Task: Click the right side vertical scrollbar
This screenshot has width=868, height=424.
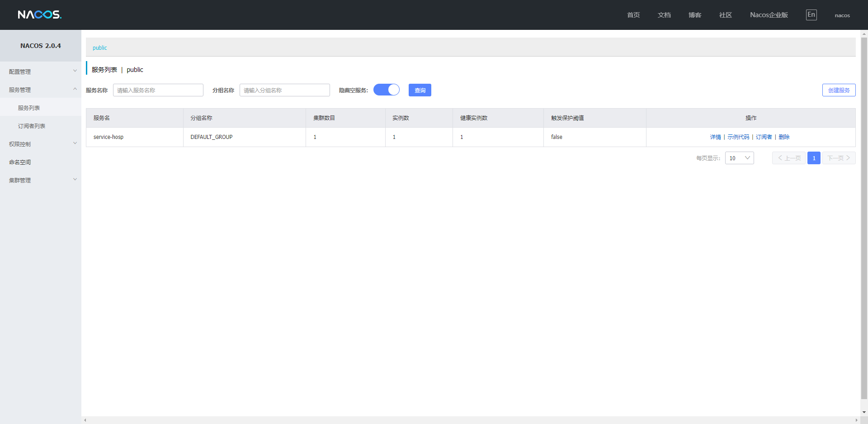Action: 864,181
